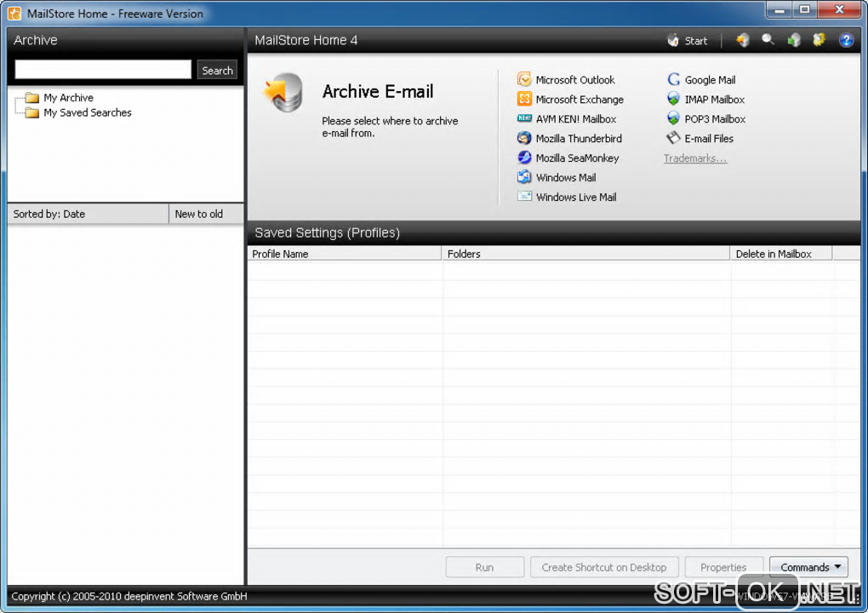The width and height of the screenshot is (868, 613).
Task: Choose Google Mail text link
Action: [710, 80]
